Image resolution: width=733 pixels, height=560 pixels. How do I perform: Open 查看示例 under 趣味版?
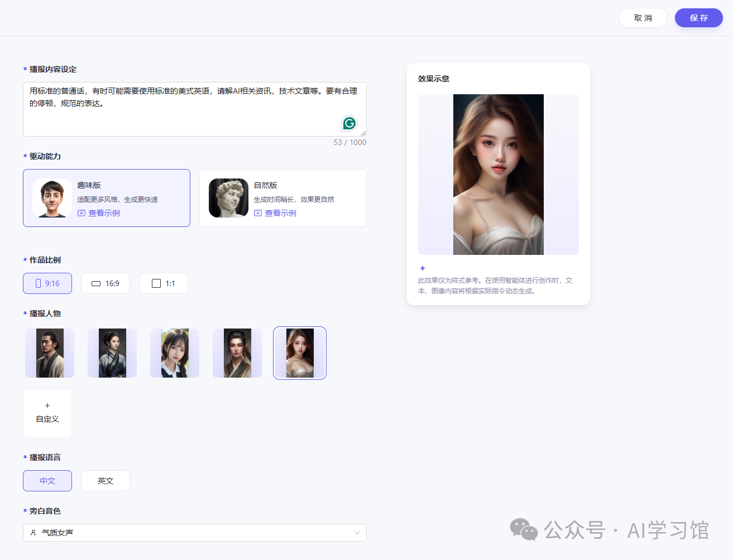tap(104, 213)
